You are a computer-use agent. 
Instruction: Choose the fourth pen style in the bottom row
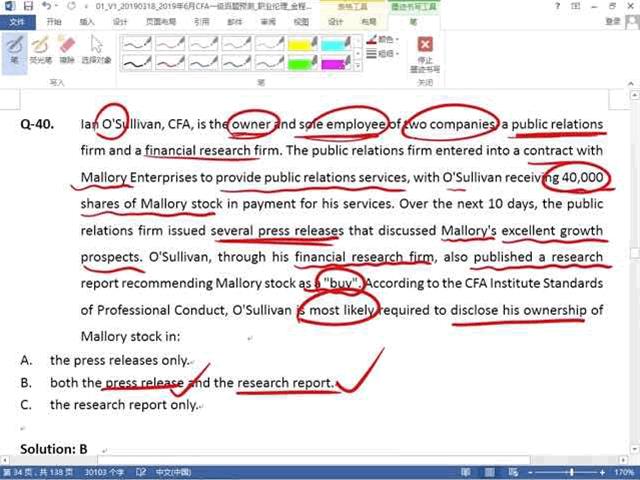pos(236,63)
